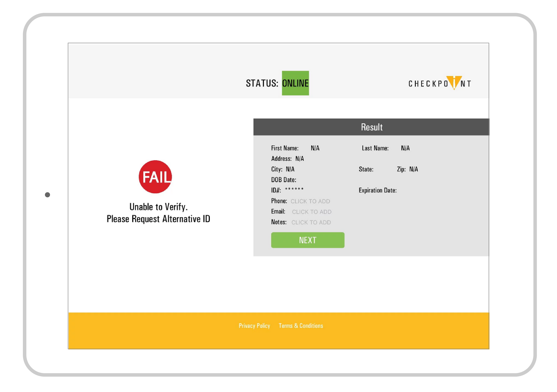Click the Address N/A value

(x=299, y=159)
